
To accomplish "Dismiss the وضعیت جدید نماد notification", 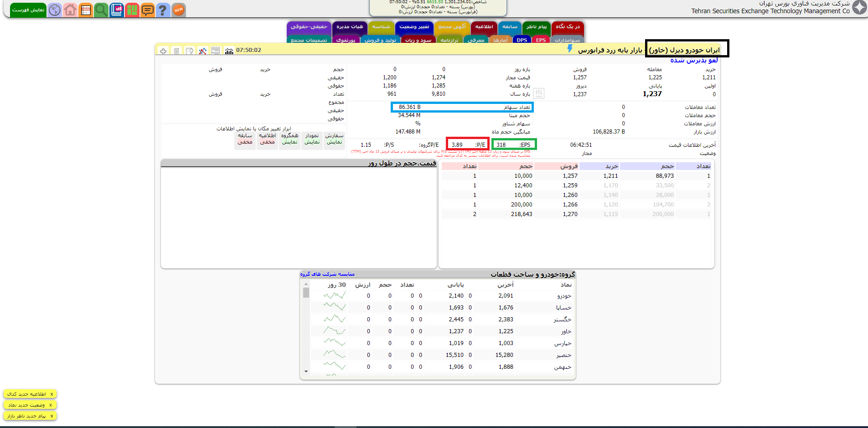I will tap(51, 405).
